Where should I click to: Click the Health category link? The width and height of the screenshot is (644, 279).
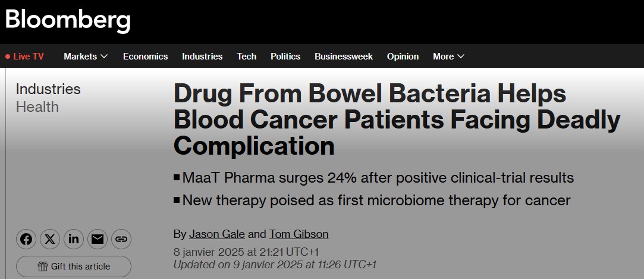pyautogui.click(x=37, y=107)
